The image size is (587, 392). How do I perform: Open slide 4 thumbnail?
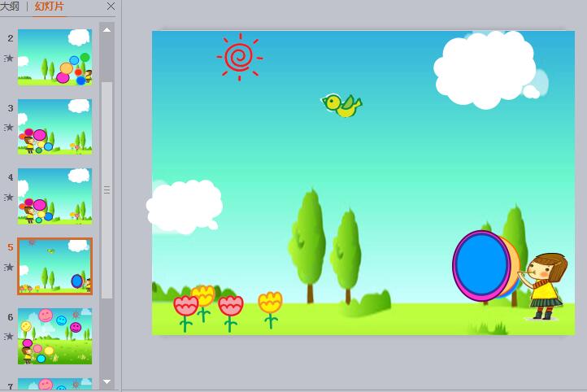[x=54, y=196]
